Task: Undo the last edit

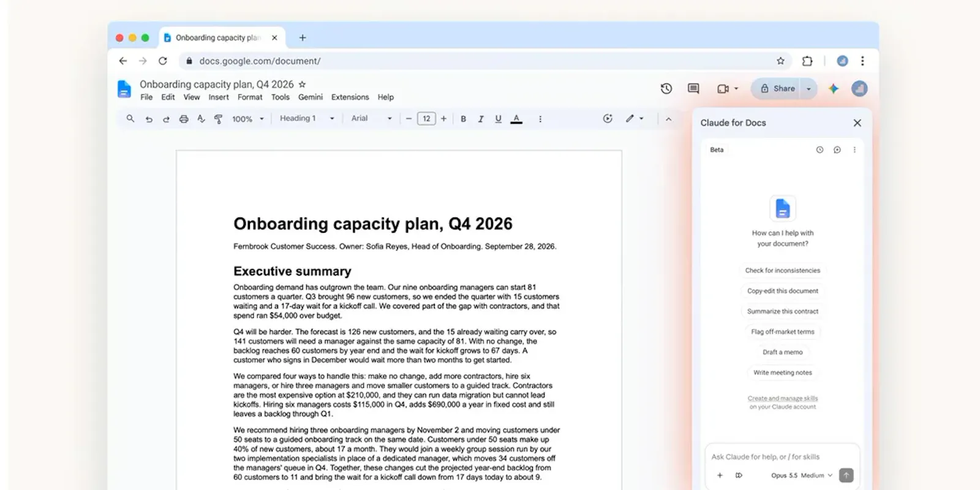Action: tap(149, 119)
